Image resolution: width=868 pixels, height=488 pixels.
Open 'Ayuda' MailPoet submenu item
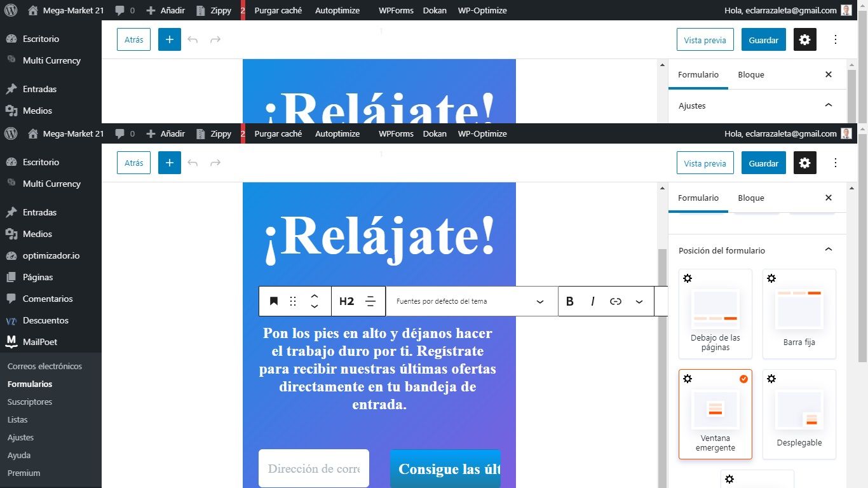19,455
